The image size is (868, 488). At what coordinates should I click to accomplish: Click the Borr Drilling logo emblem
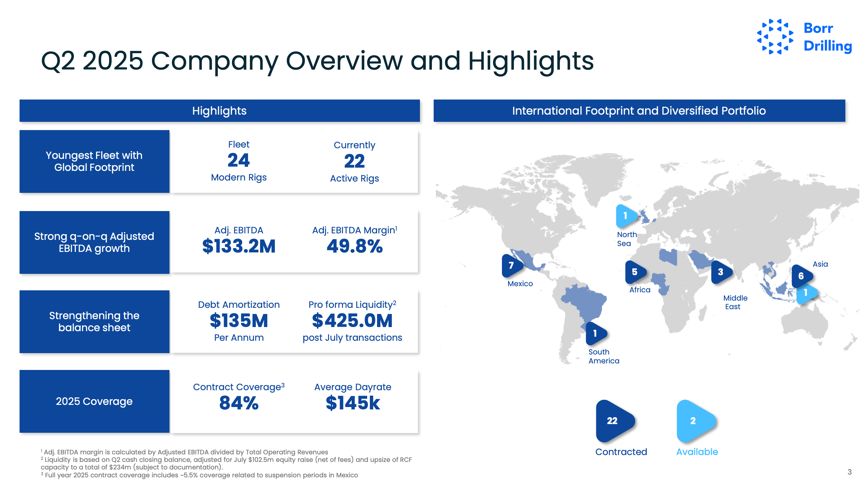(x=775, y=37)
